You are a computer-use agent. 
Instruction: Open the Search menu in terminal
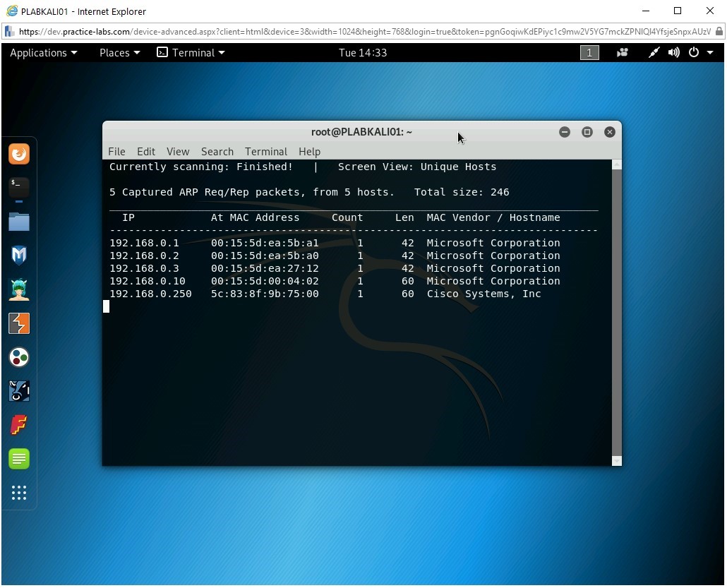pyautogui.click(x=217, y=152)
